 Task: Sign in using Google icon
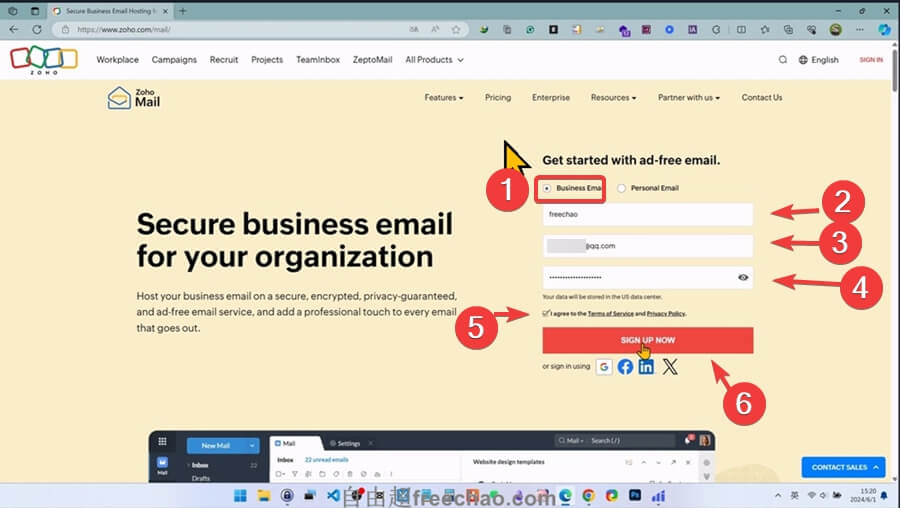[604, 366]
